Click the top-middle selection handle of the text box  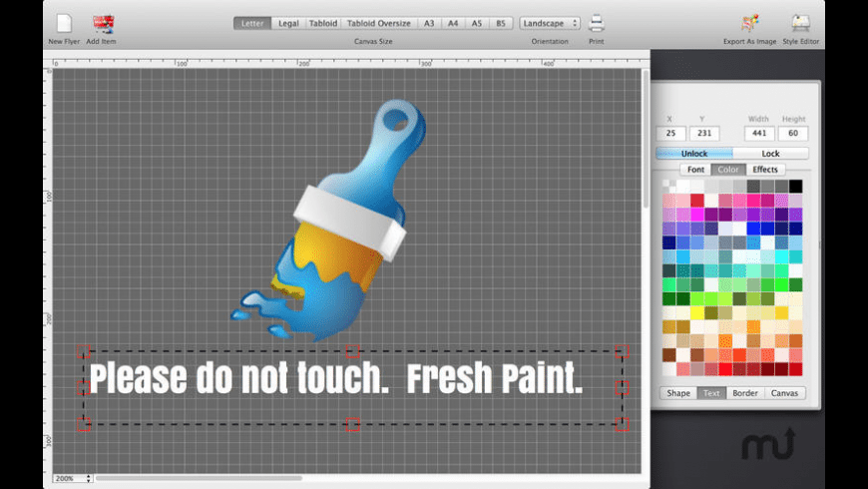[352, 351]
